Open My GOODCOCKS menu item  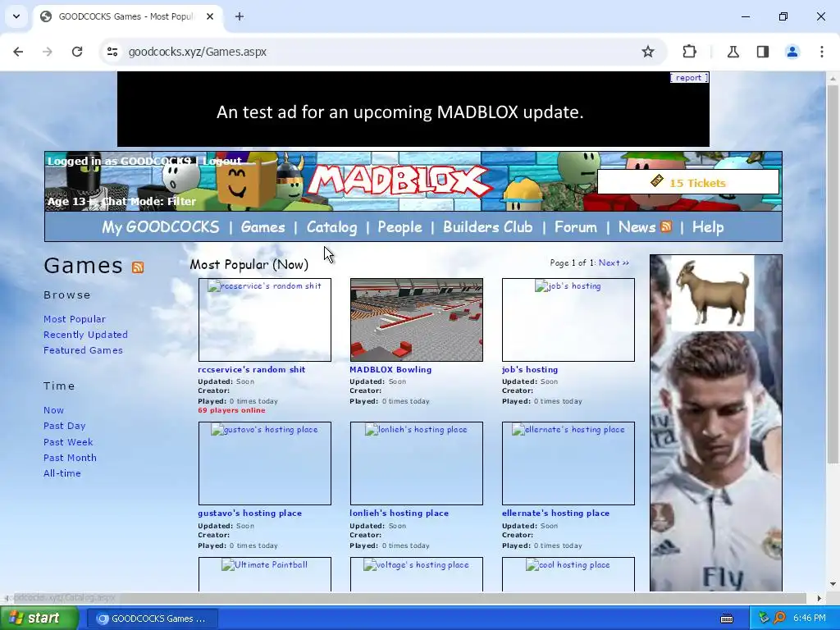point(161,227)
